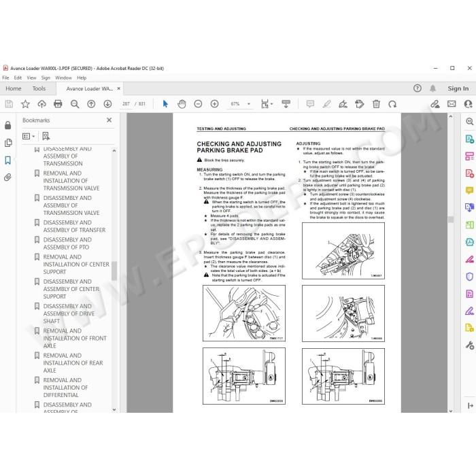Switch to the Tools tab
This screenshot has height=476, width=476.
39,88
